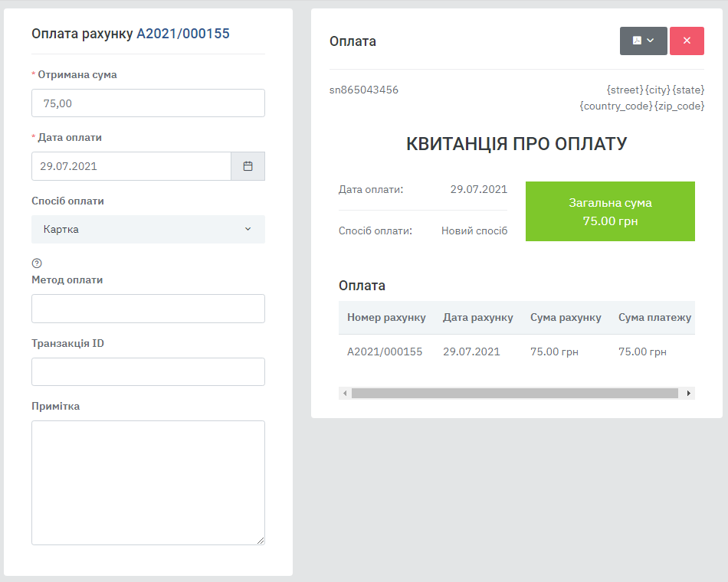
Task: Click the Сума рахунку column header
Action: tap(566, 317)
